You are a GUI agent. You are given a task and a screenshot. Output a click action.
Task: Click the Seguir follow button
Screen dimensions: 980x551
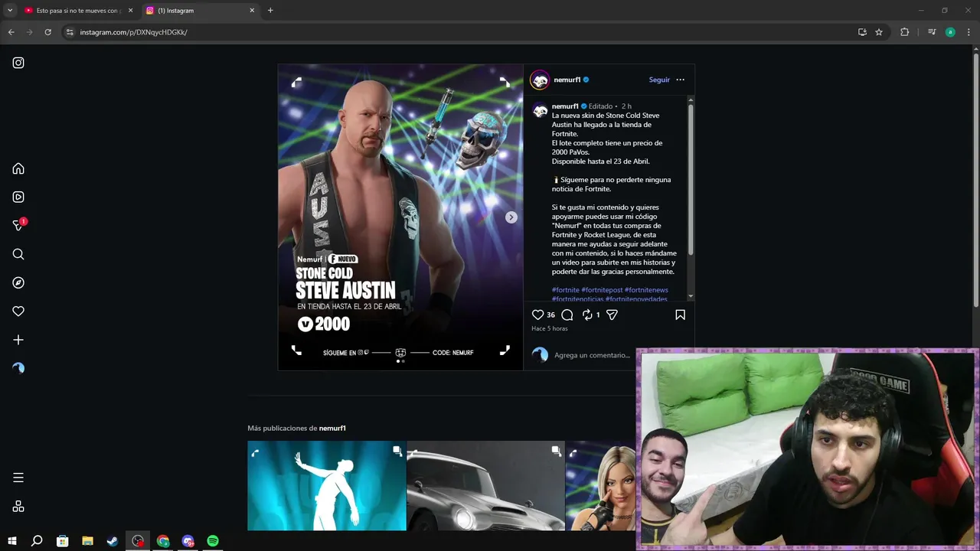pos(659,80)
